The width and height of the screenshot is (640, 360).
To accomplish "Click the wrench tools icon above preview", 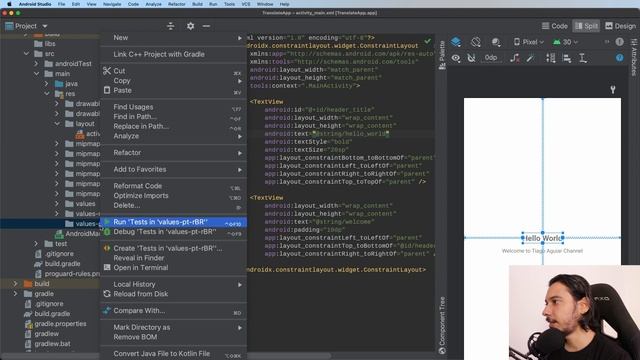I will pyautogui.click(x=613, y=89).
